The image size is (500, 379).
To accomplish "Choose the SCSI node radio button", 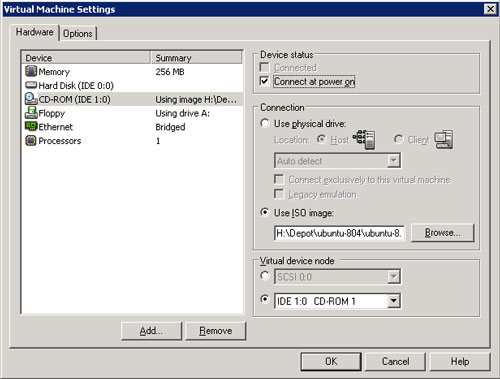I will (x=265, y=276).
